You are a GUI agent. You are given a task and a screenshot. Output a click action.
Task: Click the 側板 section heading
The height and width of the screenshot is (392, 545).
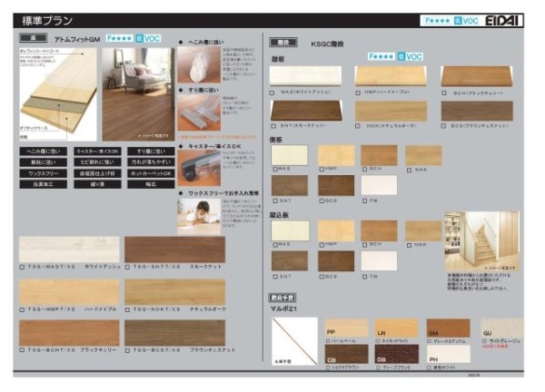[x=275, y=140]
